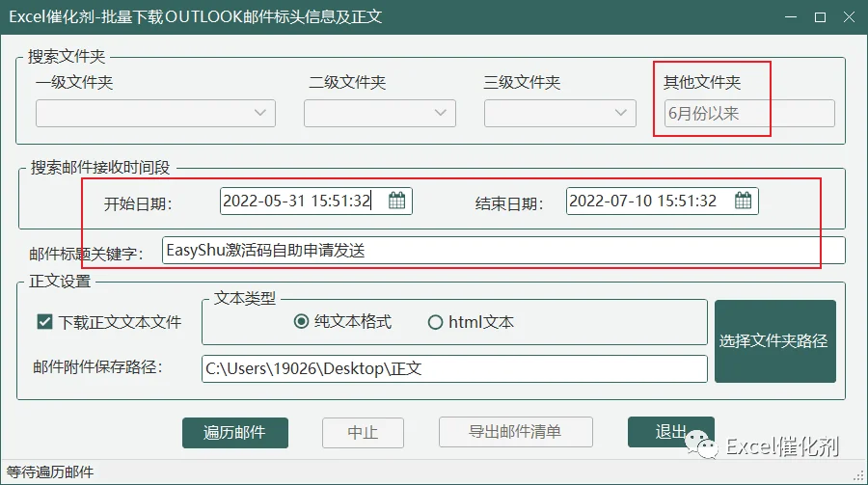
Task: Click the 等待遍历邮件 status text
Action: (50, 472)
